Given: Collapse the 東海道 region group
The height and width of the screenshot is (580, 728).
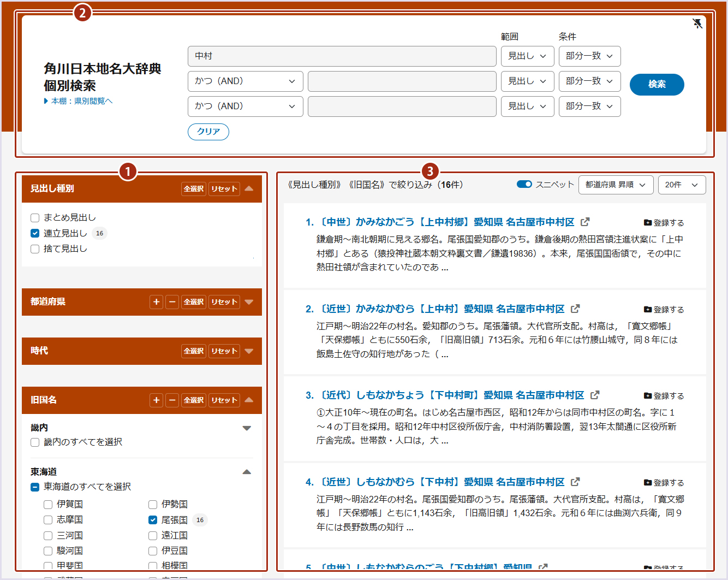Looking at the screenshot, I should tap(247, 472).
